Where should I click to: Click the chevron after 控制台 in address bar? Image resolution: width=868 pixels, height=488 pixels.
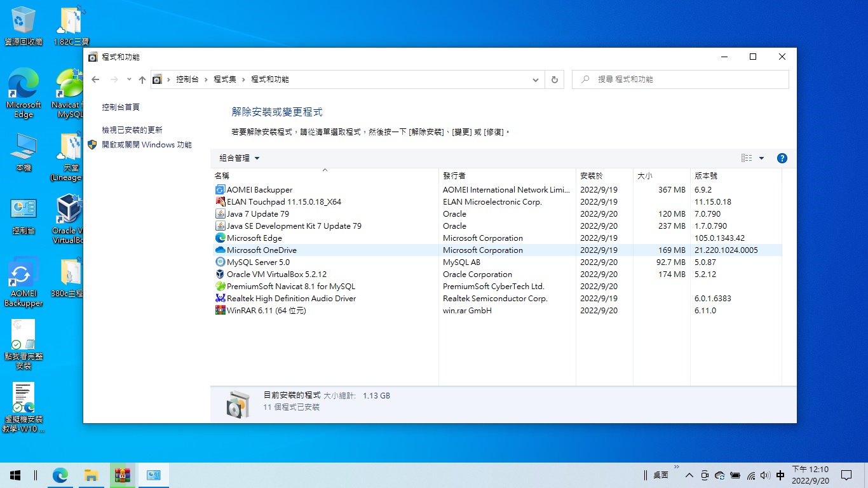pyautogui.click(x=206, y=79)
